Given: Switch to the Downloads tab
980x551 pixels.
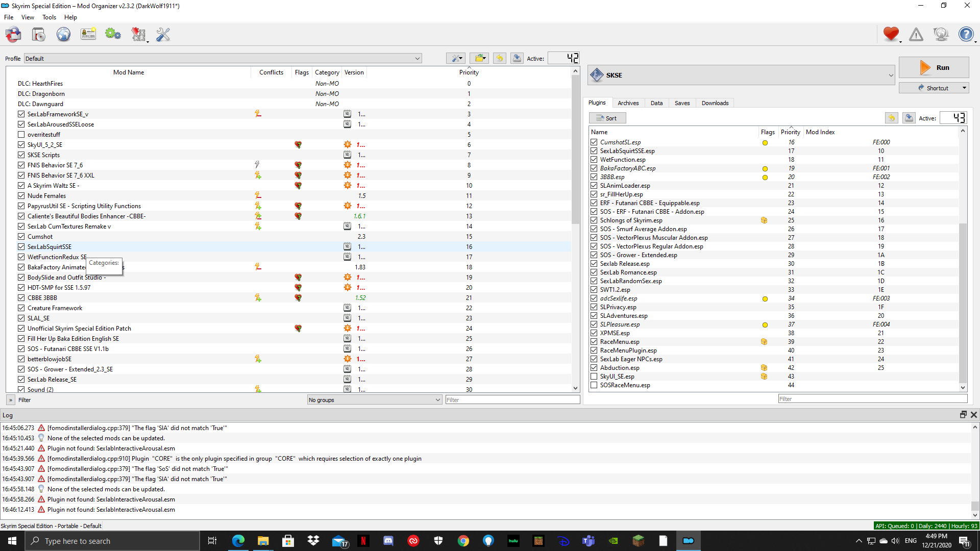Looking at the screenshot, I should (715, 103).
